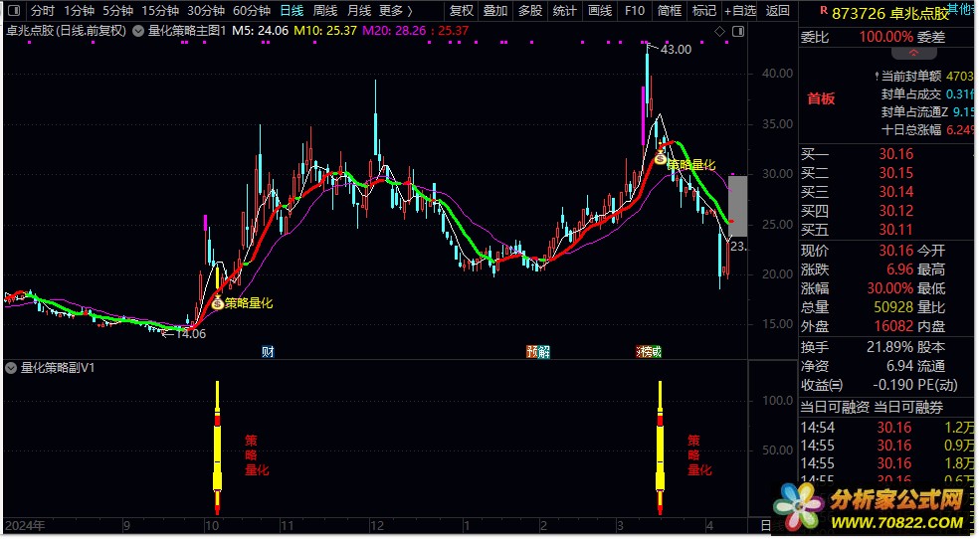
Task: Click the 多股 multi-stock button
Action: point(530,11)
